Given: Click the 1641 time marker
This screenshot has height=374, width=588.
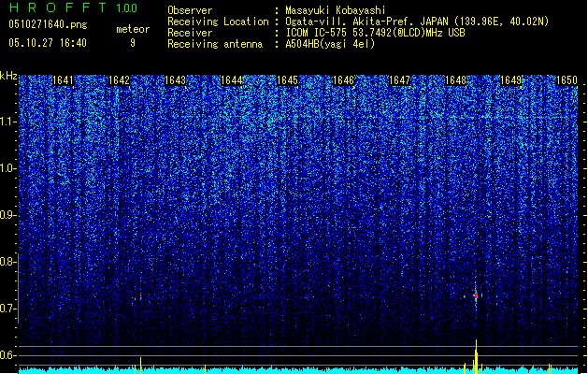Looking at the screenshot, I should [x=63, y=80].
